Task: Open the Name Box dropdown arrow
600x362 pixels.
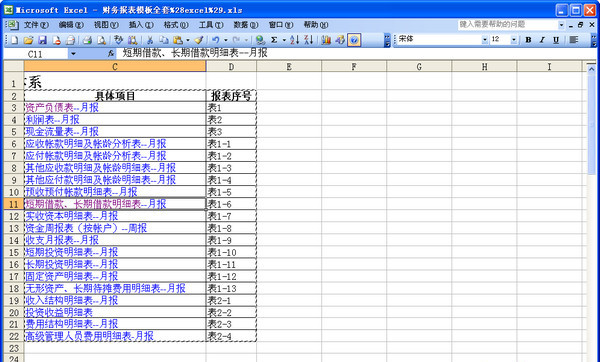Action: 73,54
